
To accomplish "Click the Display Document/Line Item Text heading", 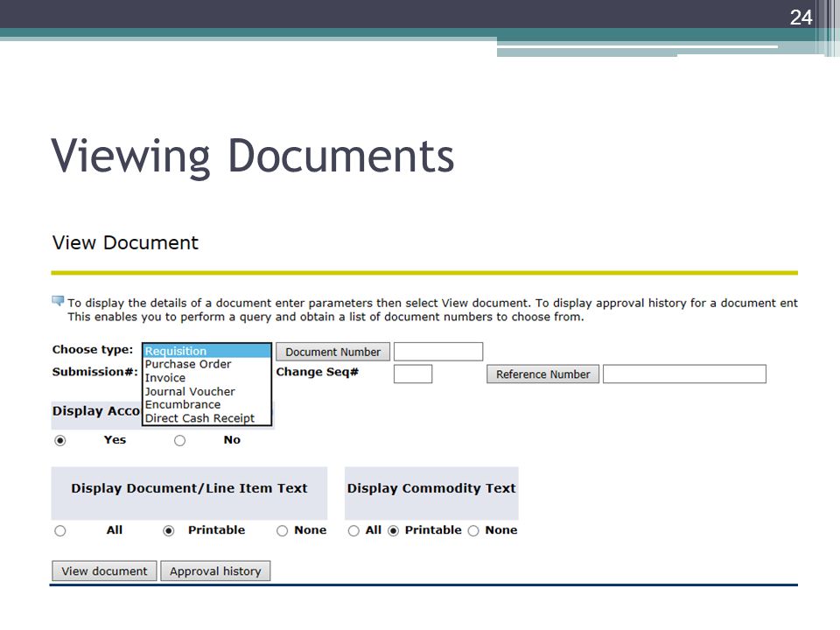I will [189, 488].
